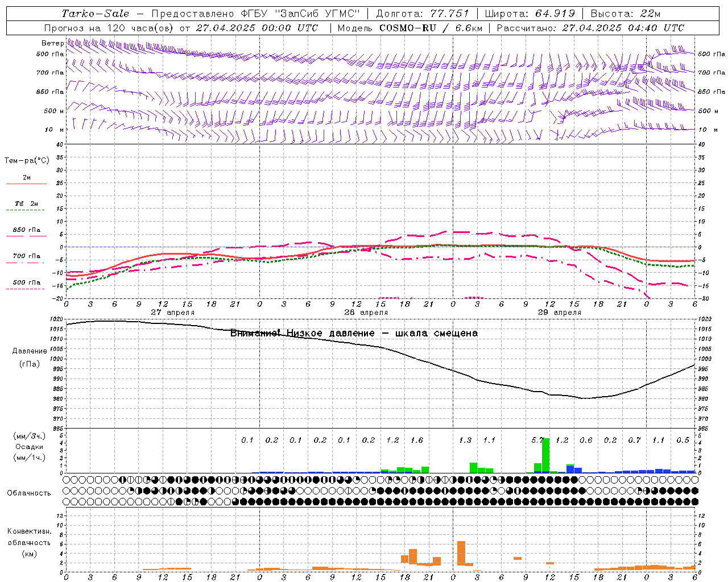Viewport: 728px width, 582px height.
Task: Click the 500 гПа temperature legend line sample
Action: [26, 289]
